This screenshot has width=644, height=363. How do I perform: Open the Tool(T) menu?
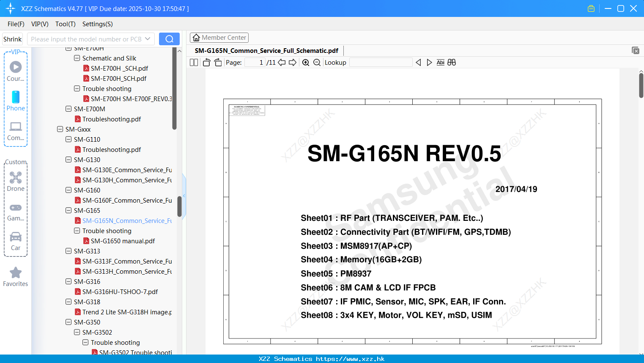[66, 24]
